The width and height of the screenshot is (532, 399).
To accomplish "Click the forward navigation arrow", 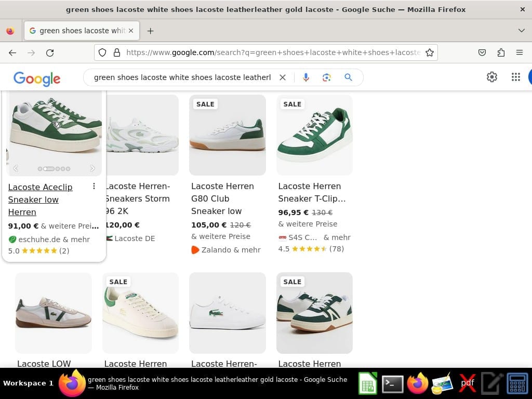I will click(31, 52).
